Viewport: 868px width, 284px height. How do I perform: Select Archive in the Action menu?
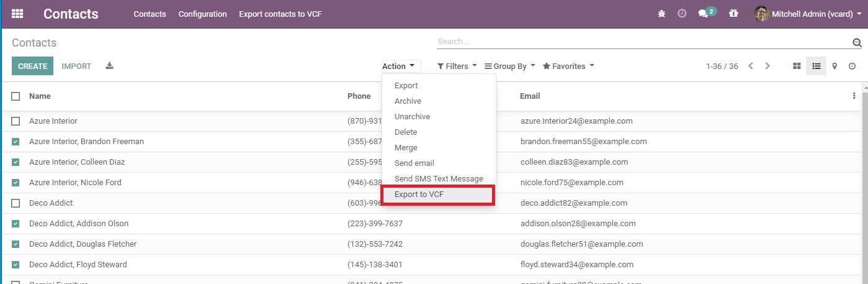tap(408, 101)
